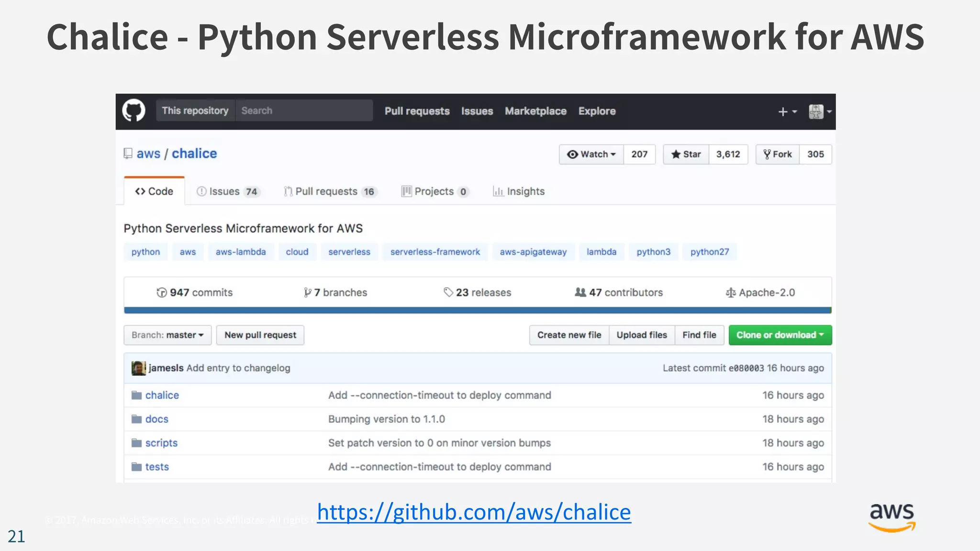
Task: Expand the Clone or download dropdown
Action: click(780, 335)
